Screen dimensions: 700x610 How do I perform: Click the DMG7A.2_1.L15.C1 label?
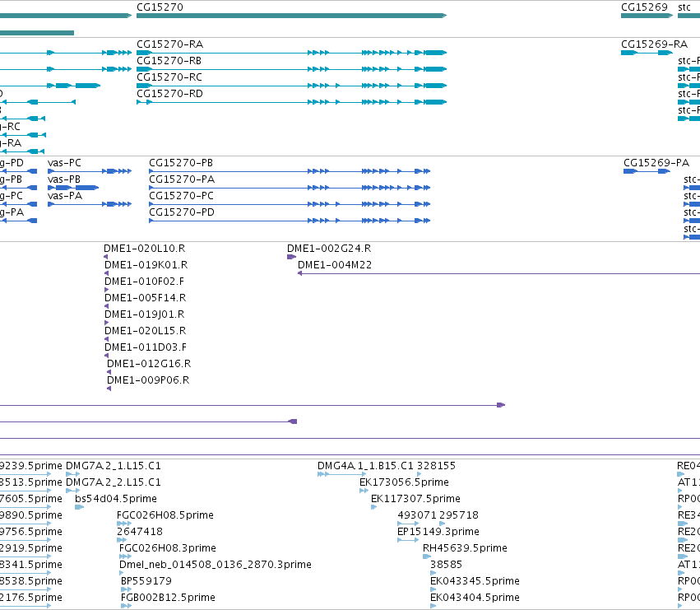pyautogui.click(x=114, y=466)
